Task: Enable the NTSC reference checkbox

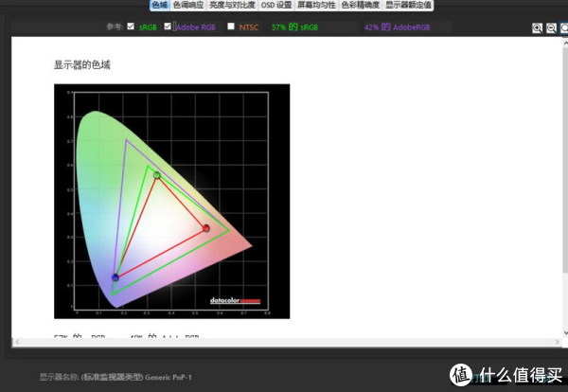Action: coord(231,27)
